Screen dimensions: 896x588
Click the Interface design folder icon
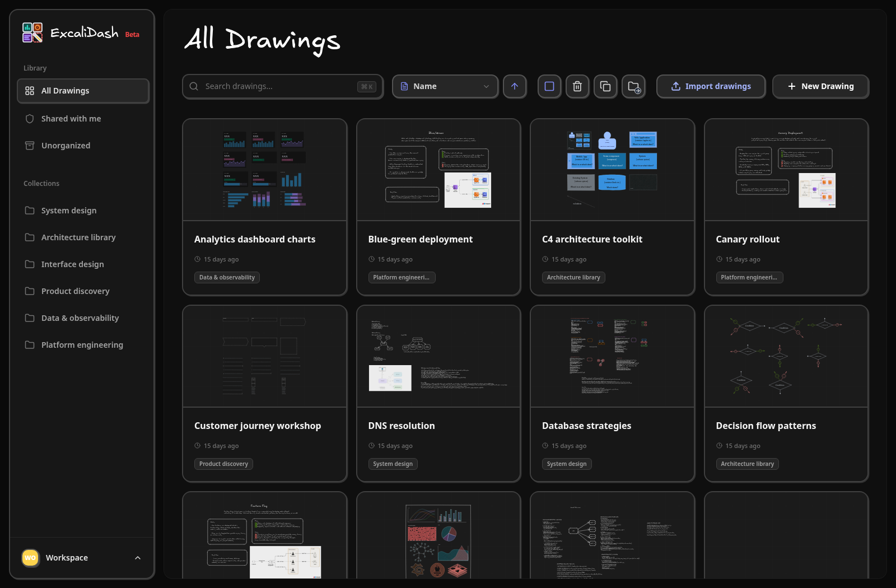click(x=30, y=264)
